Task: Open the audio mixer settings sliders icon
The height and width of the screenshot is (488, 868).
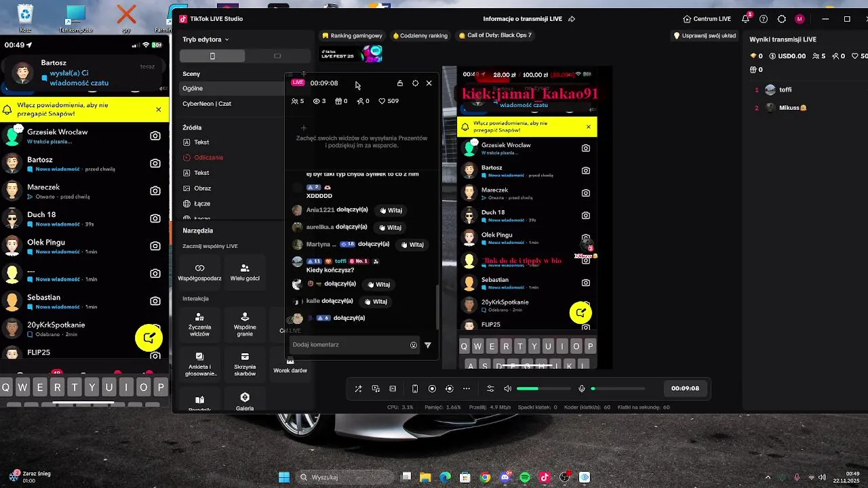Action: 490,388
